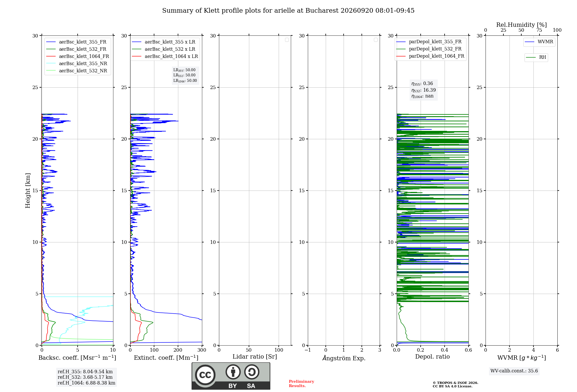Select legend entry aerBsc_klett_355_NR
Image resolution: width=577 pixels, height=392 pixels.
point(77,64)
